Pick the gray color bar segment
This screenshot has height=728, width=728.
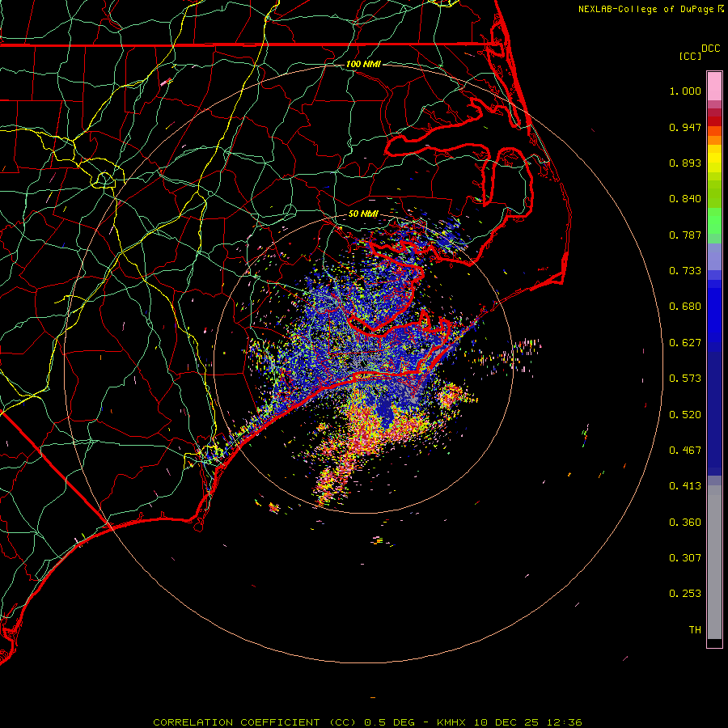714,562
